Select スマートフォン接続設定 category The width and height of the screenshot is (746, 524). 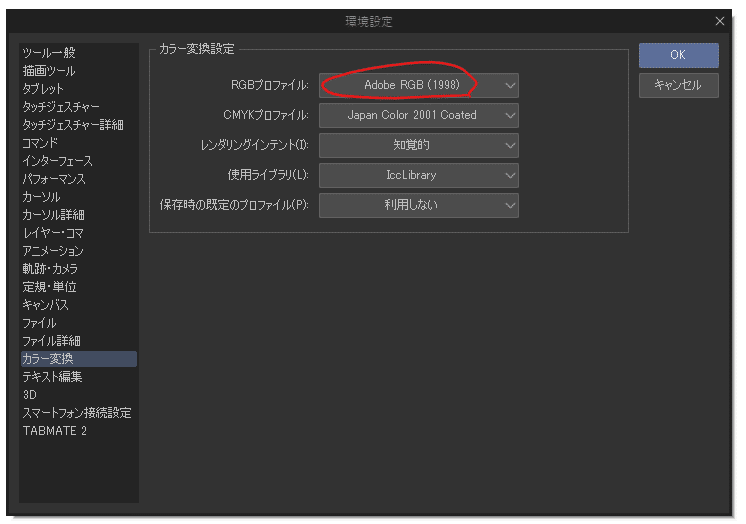click(79, 413)
